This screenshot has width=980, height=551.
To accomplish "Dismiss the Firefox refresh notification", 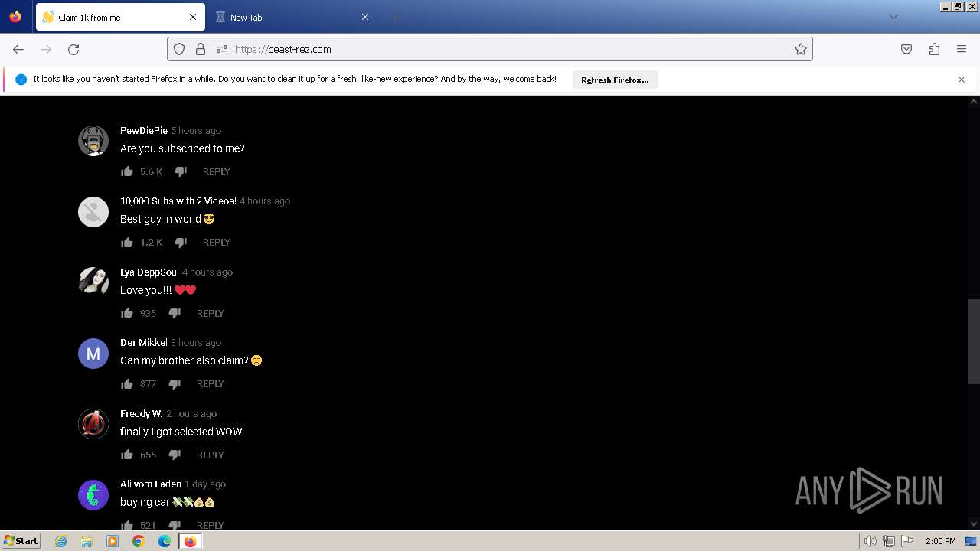I will point(962,80).
